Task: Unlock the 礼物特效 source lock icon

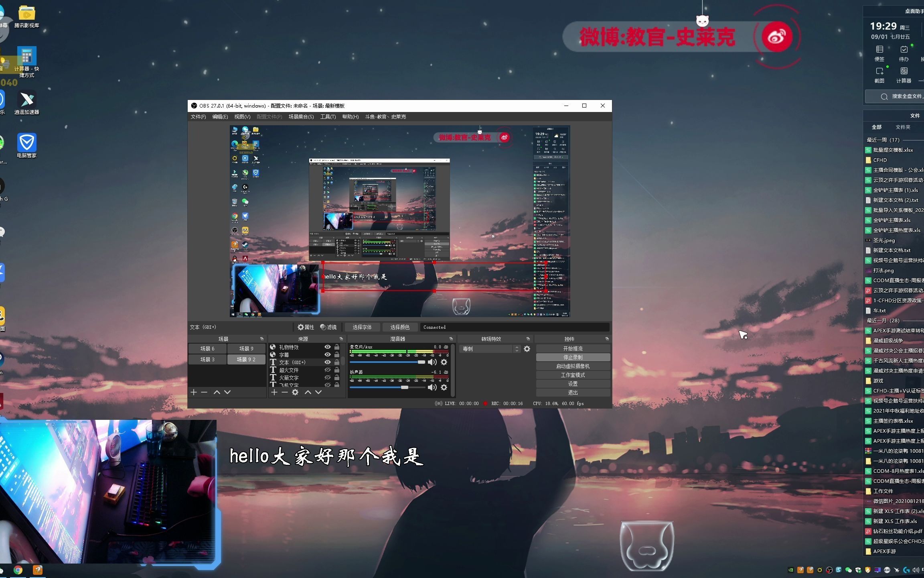Action: click(x=337, y=347)
